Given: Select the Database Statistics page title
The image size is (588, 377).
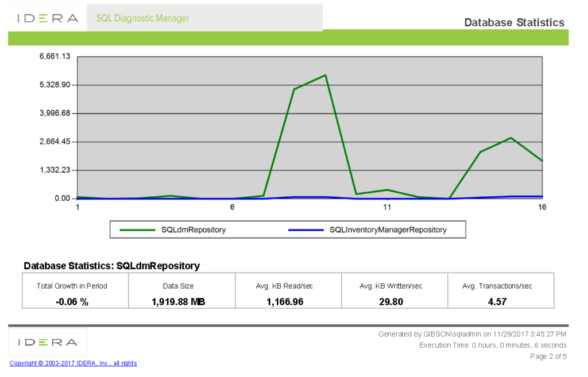Looking at the screenshot, I should pyautogui.click(x=514, y=22).
